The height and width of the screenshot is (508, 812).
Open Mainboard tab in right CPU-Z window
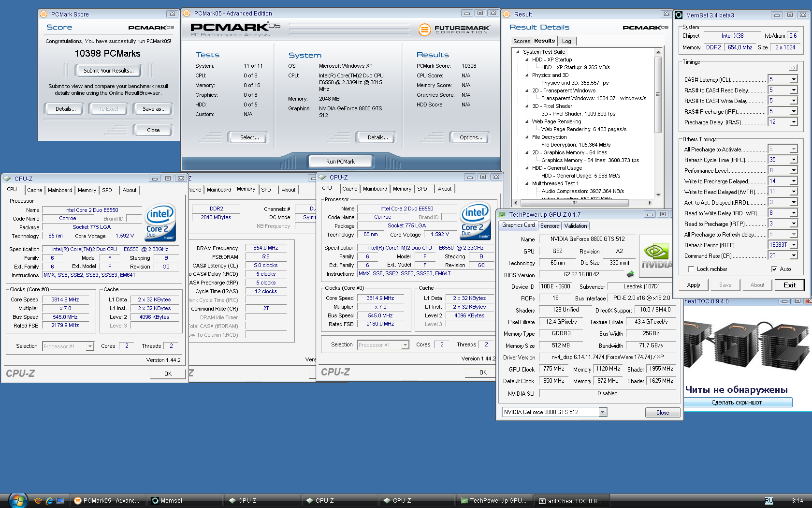(x=375, y=189)
